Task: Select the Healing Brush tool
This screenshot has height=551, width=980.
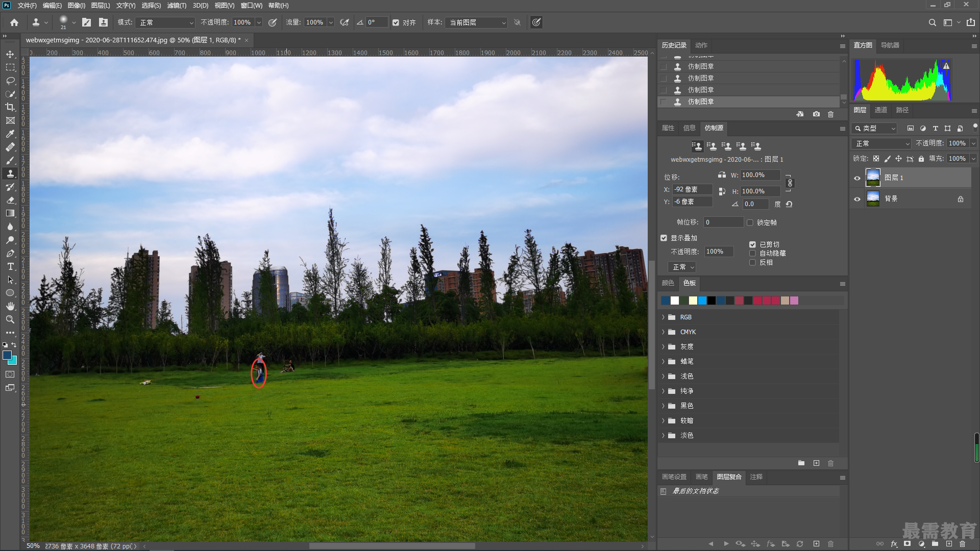Action: click(10, 147)
